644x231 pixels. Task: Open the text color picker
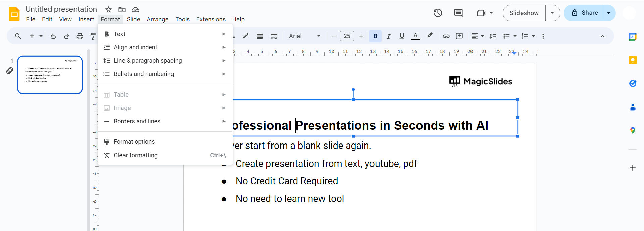click(415, 36)
